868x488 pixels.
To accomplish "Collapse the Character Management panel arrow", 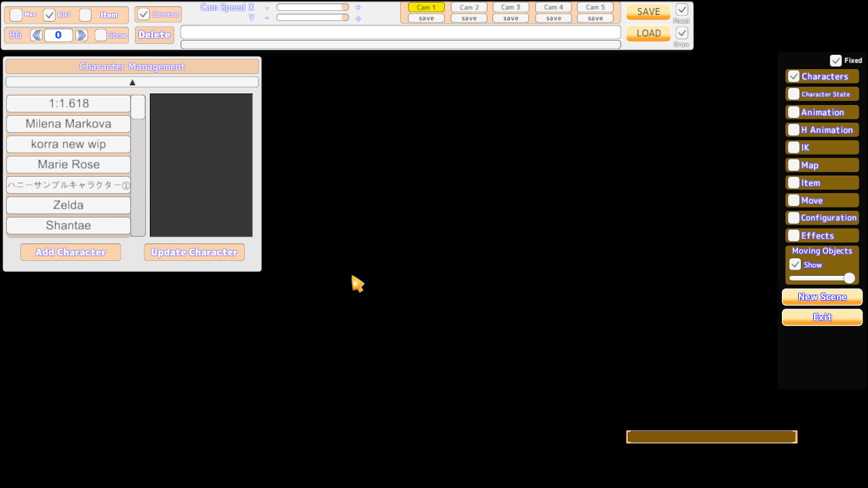I will coord(132,82).
